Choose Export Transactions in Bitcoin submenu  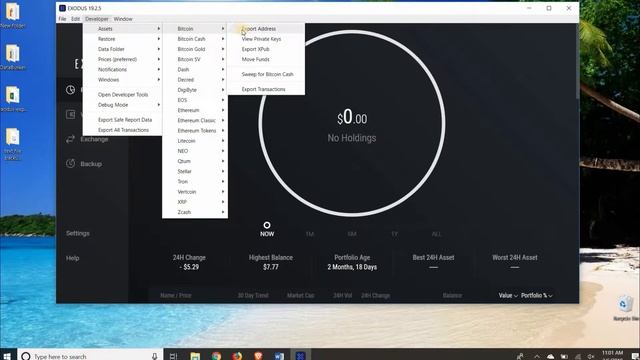[x=266, y=89]
